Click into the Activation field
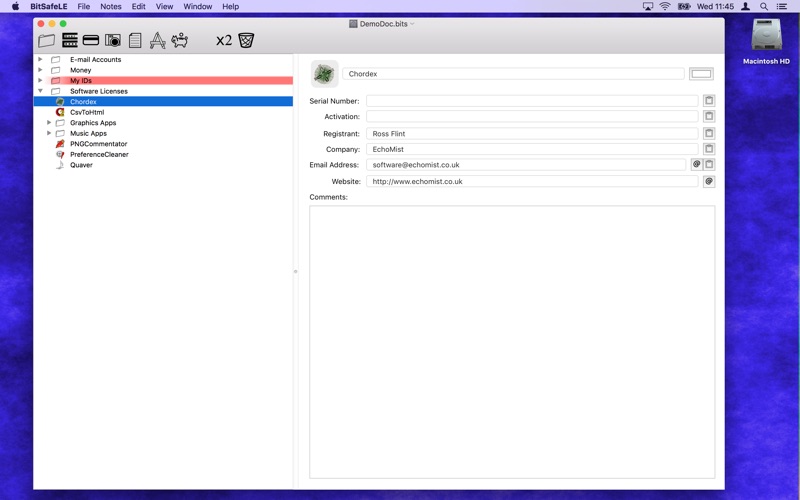The width and height of the screenshot is (800, 500). (x=532, y=116)
